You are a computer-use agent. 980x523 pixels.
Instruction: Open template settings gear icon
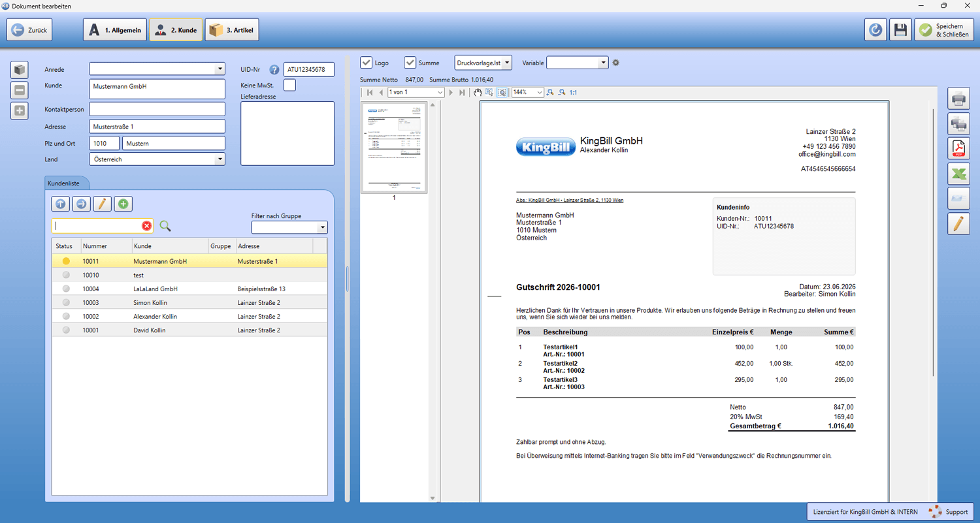(x=615, y=63)
